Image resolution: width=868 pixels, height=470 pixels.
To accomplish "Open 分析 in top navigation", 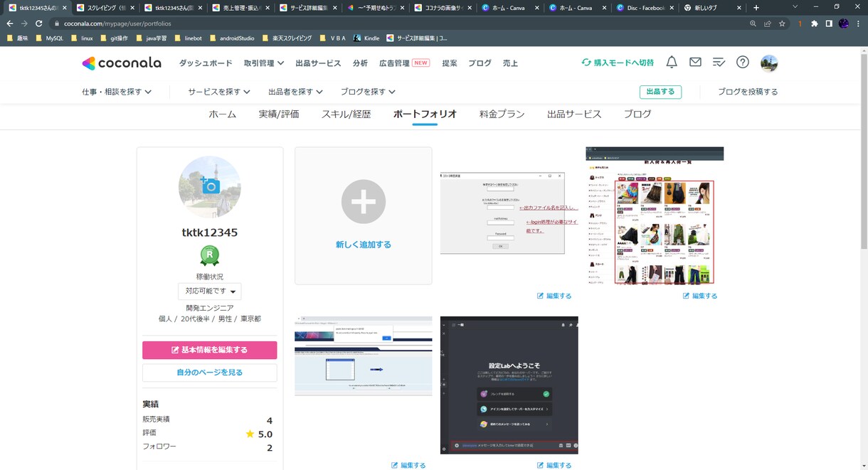I will pos(360,63).
